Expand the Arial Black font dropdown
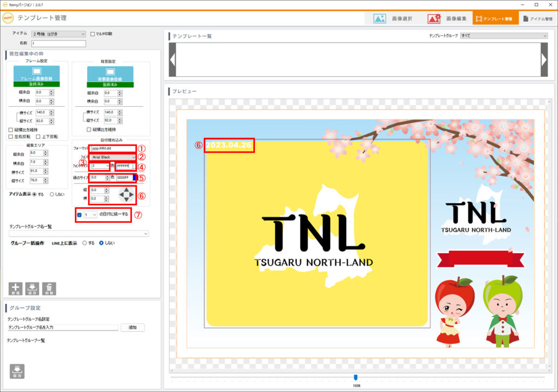Screen dimensions: 558x392 [x=113, y=157]
